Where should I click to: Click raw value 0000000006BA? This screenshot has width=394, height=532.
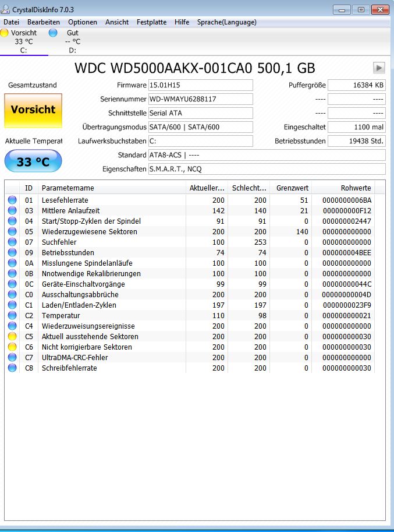pos(347,200)
